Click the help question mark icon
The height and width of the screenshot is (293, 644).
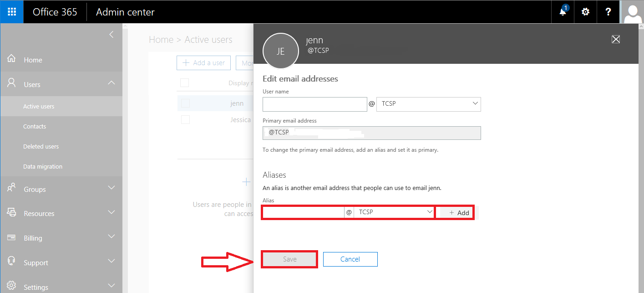coord(608,12)
